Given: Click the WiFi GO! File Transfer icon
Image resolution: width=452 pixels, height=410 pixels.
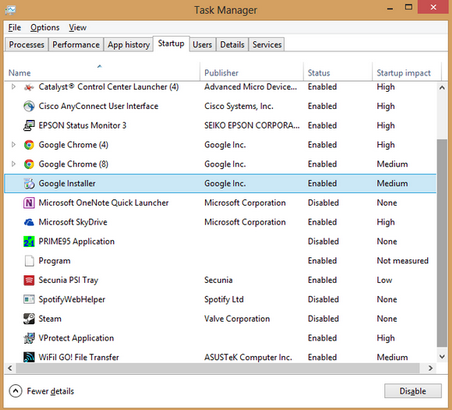Looking at the screenshot, I should tap(29, 357).
